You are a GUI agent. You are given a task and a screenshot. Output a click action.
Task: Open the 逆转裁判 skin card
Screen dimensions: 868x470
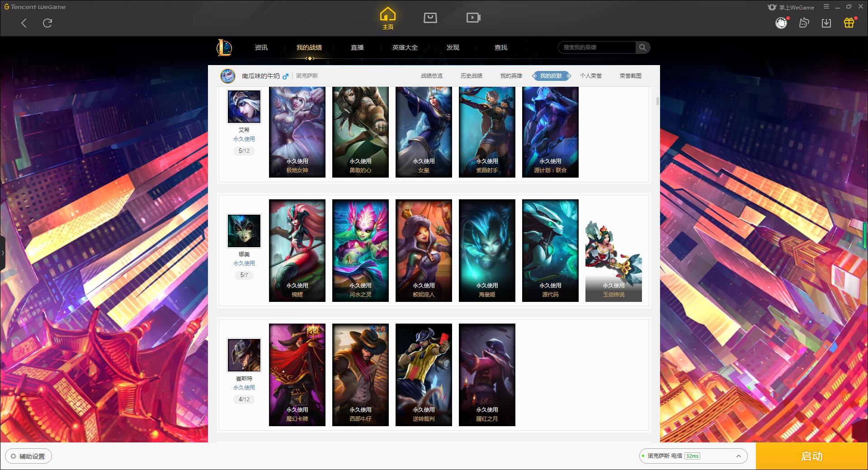click(x=424, y=375)
